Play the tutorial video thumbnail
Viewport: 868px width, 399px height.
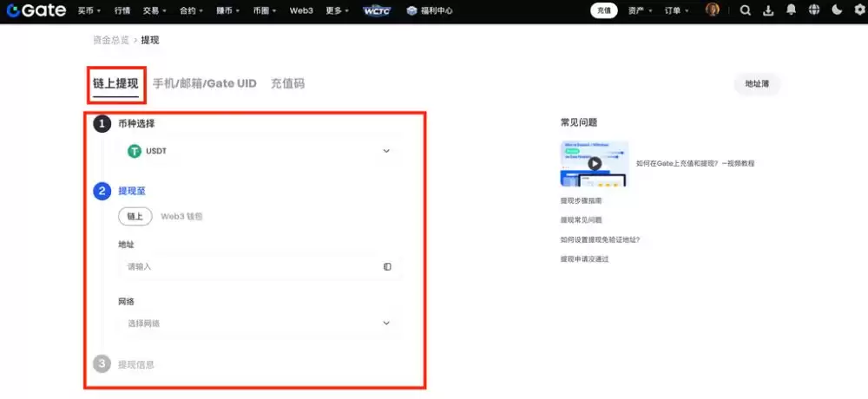(x=595, y=163)
